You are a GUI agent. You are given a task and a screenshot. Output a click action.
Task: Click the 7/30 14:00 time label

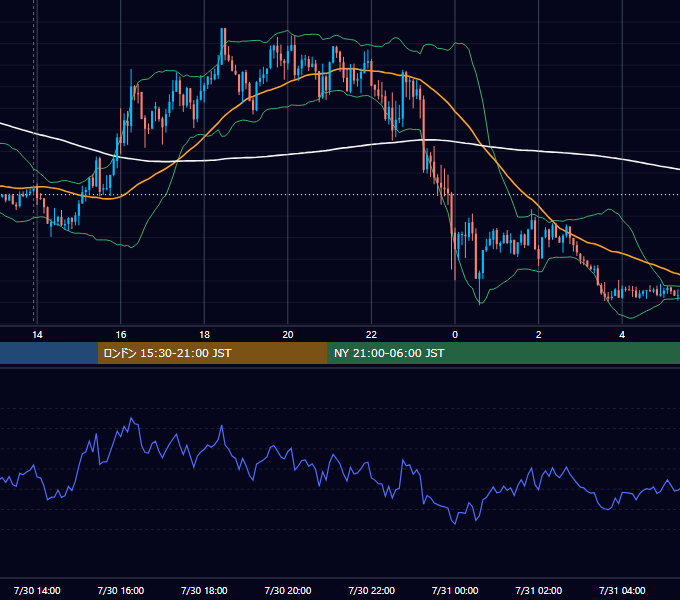point(37,590)
